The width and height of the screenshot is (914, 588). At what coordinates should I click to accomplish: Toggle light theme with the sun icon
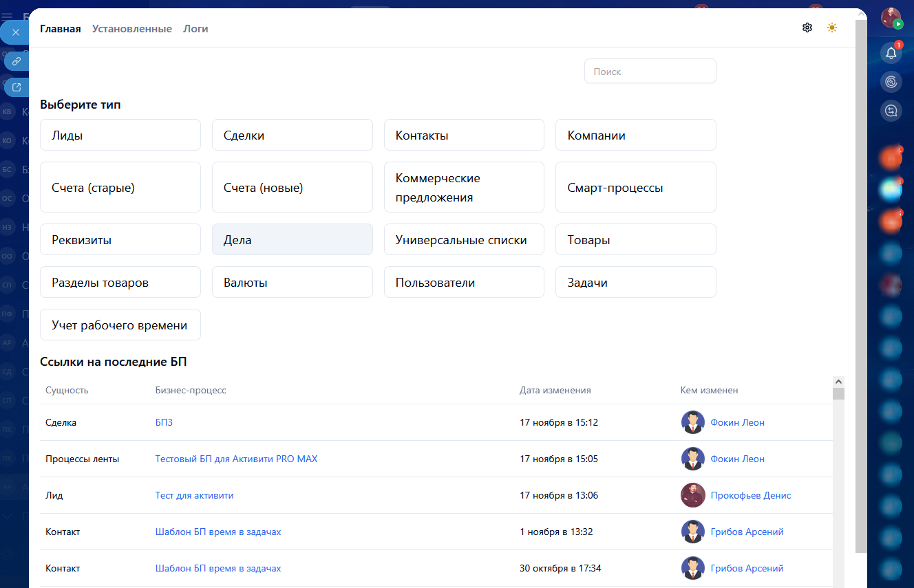832,28
